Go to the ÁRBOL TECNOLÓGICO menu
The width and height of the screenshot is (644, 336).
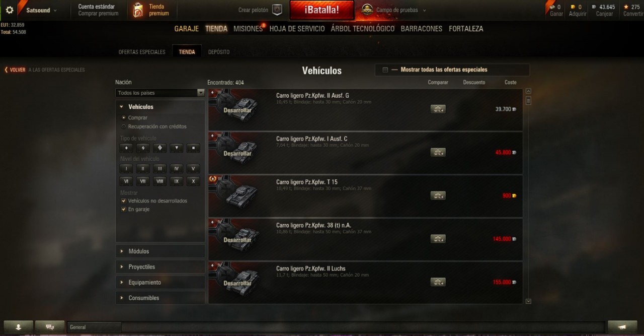click(x=362, y=29)
